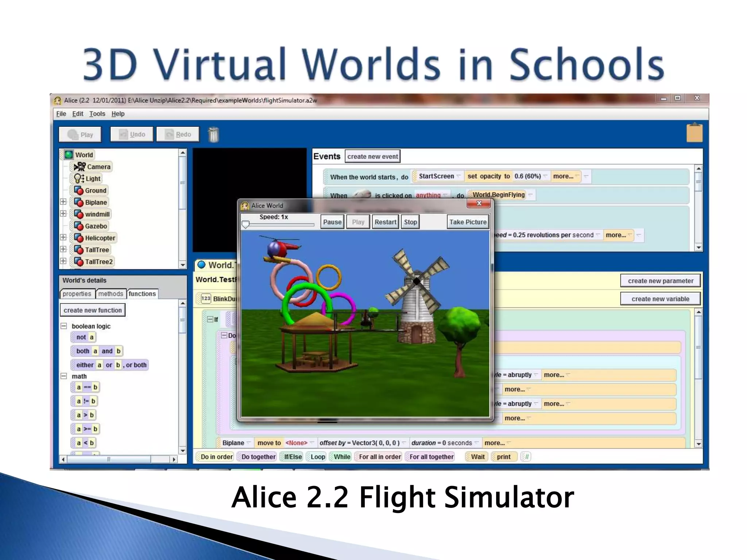This screenshot has height=560, width=747.
Task: Open the Tools menu
Action: 97,114
